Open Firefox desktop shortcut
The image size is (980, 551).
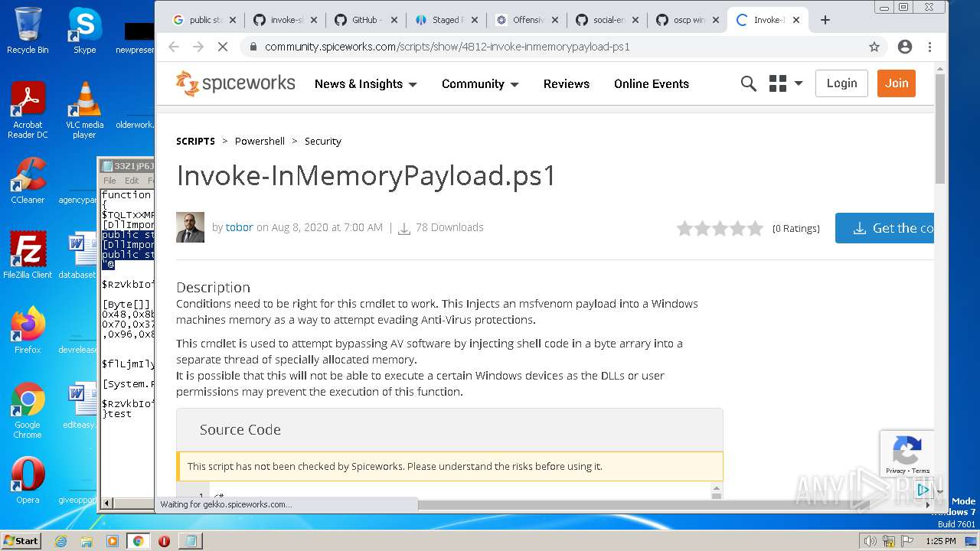pyautogui.click(x=28, y=331)
